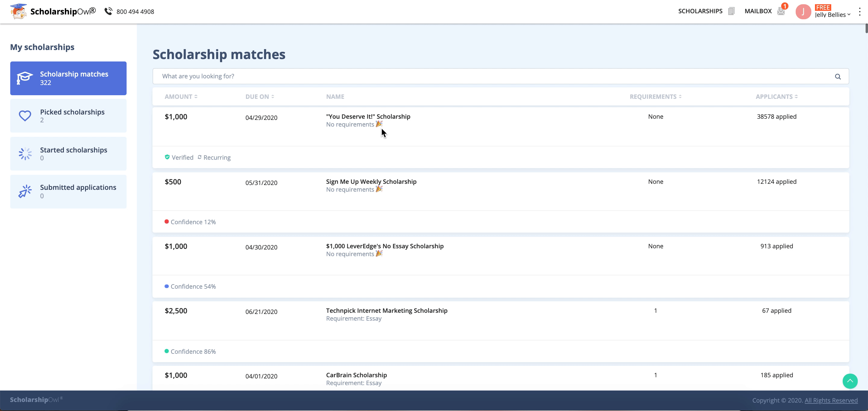Click the party emoji in Sign Me Up row
868x411 pixels.
(x=379, y=189)
